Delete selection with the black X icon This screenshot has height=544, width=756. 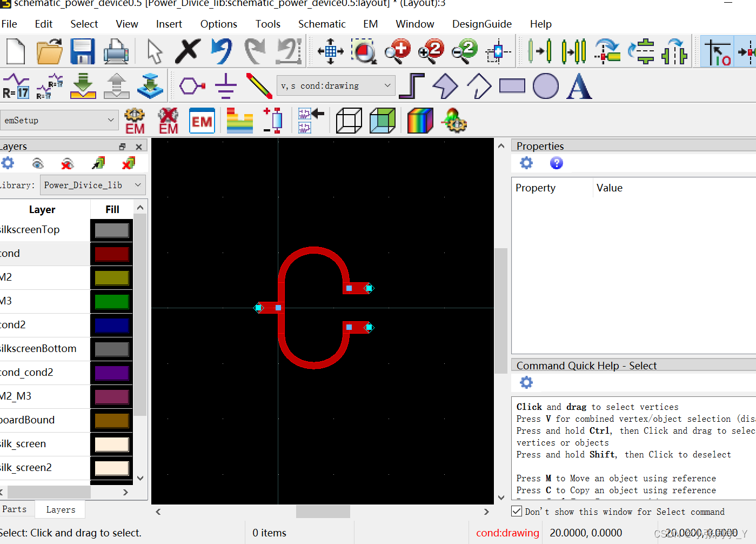pyautogui.click(x=188, y=51)
